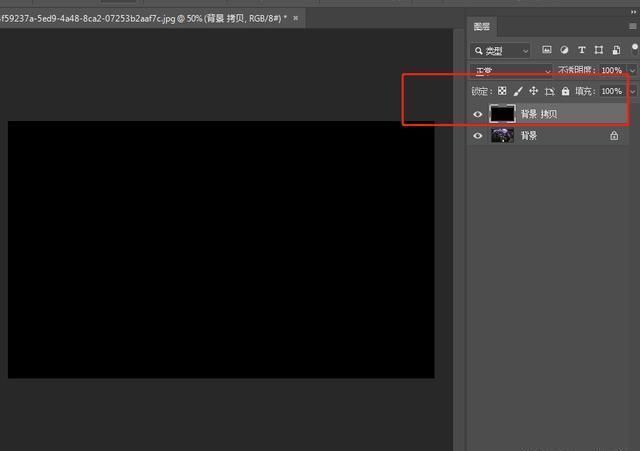Lock artboard nesting icon
This screenshot has width=640, height=451.
pyautogui.click(x=549, y=91)
